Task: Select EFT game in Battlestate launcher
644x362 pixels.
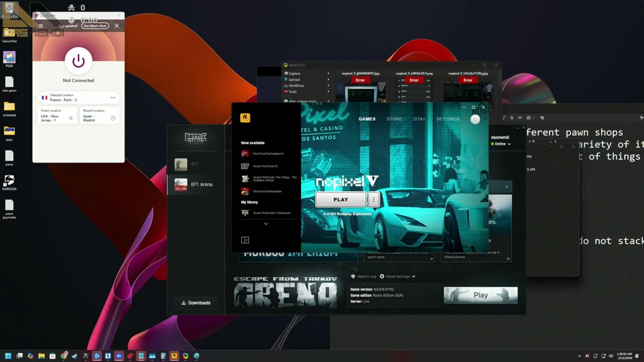Action: click(196, 164)
